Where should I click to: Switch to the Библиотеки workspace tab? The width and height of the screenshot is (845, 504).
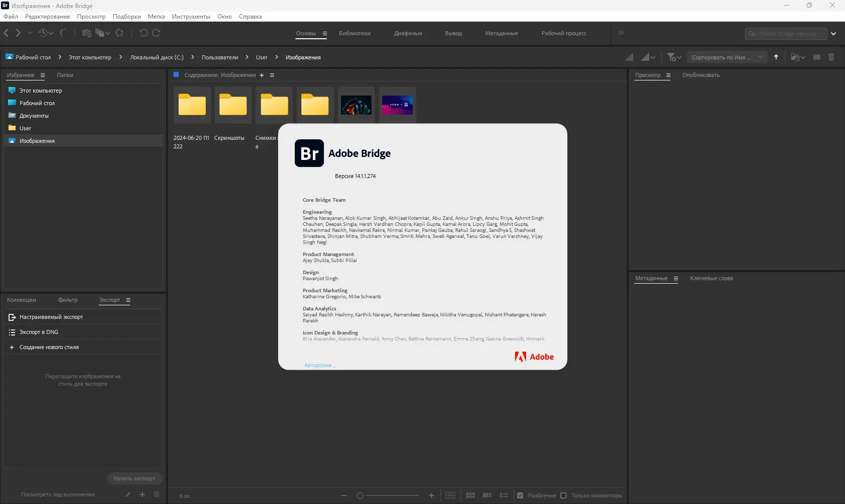pos(354,33)
